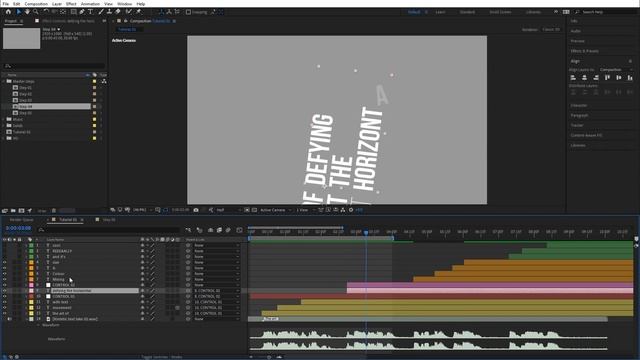This screenshot has height=360, width=640.
Task: Open the File menu
Action: [6, 4]
